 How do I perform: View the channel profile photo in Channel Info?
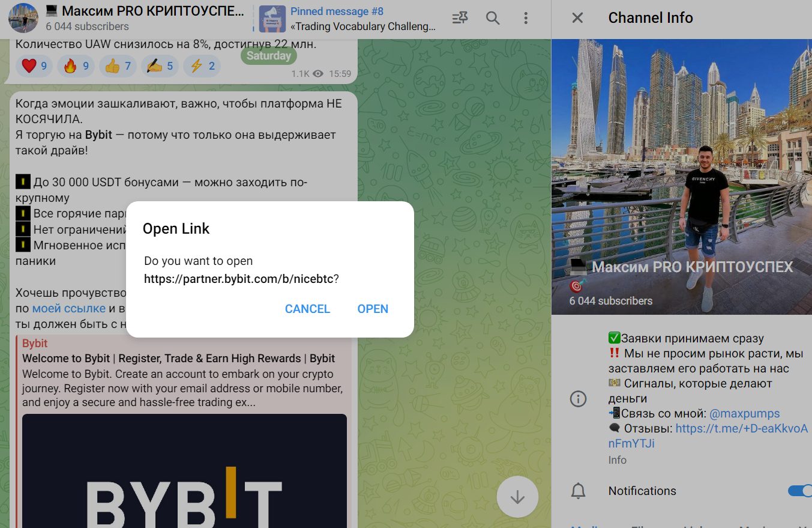click(682, 177)
